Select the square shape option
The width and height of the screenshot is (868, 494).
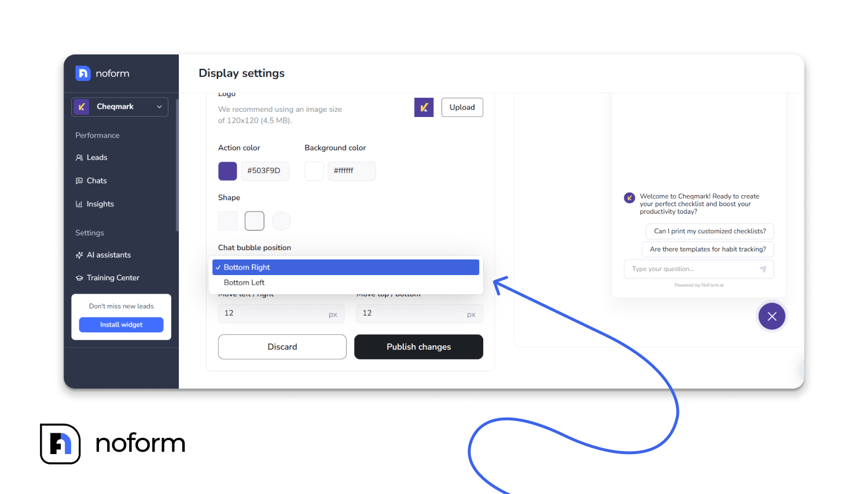click(x=227, y=221)
